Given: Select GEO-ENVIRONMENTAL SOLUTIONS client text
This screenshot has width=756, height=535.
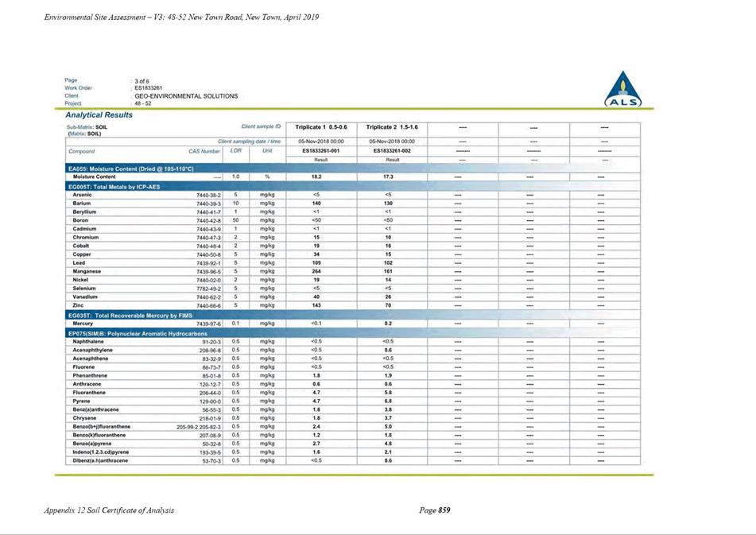Looking at the screenshot, I should click(x=186, y=96).
